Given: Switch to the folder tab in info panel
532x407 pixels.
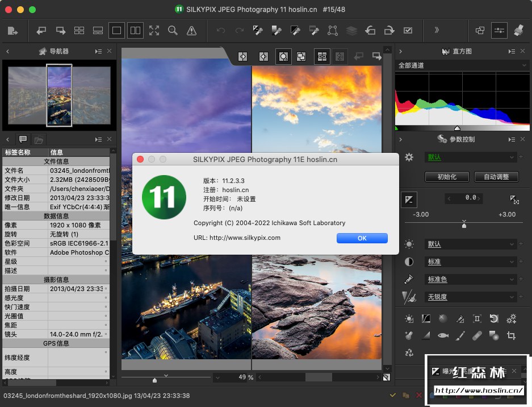Looking at the screenshot, I should [38, 139].
